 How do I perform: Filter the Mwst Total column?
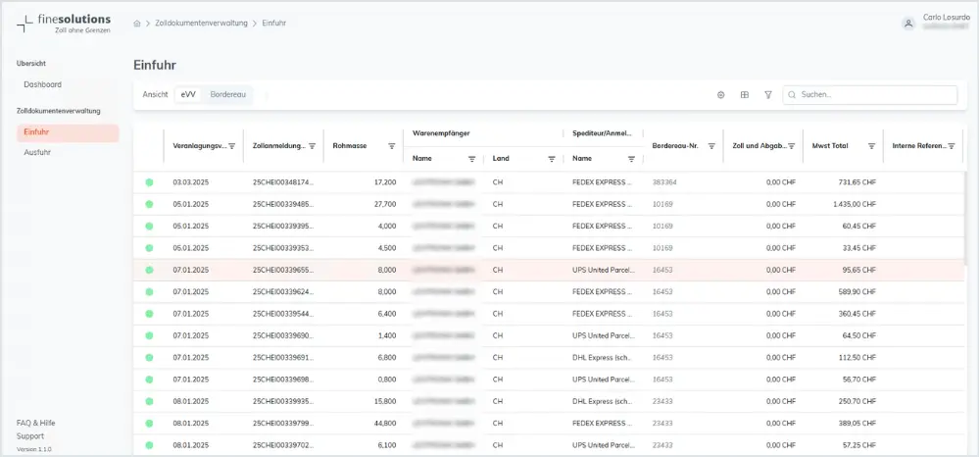point(871,146)
